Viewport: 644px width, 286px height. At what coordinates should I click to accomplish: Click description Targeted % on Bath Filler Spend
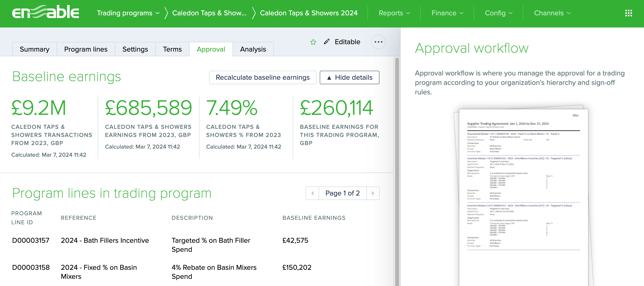pyautogui.click(x=211, y=245)
